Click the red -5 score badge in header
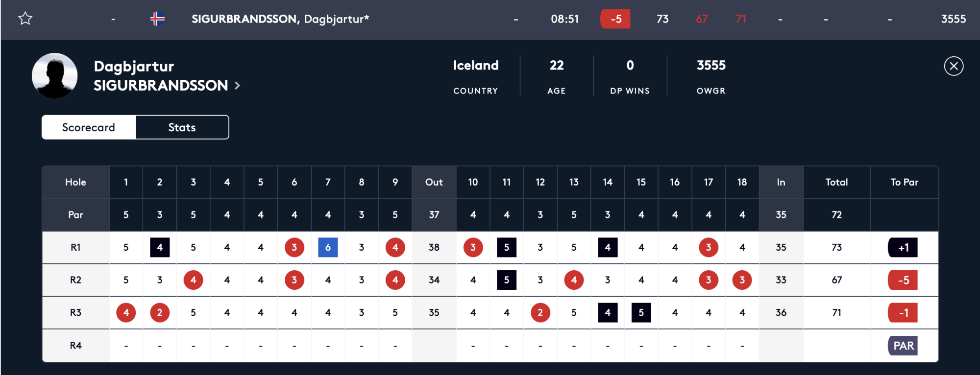This screenshot has width=980, height=375. [615, 19]
